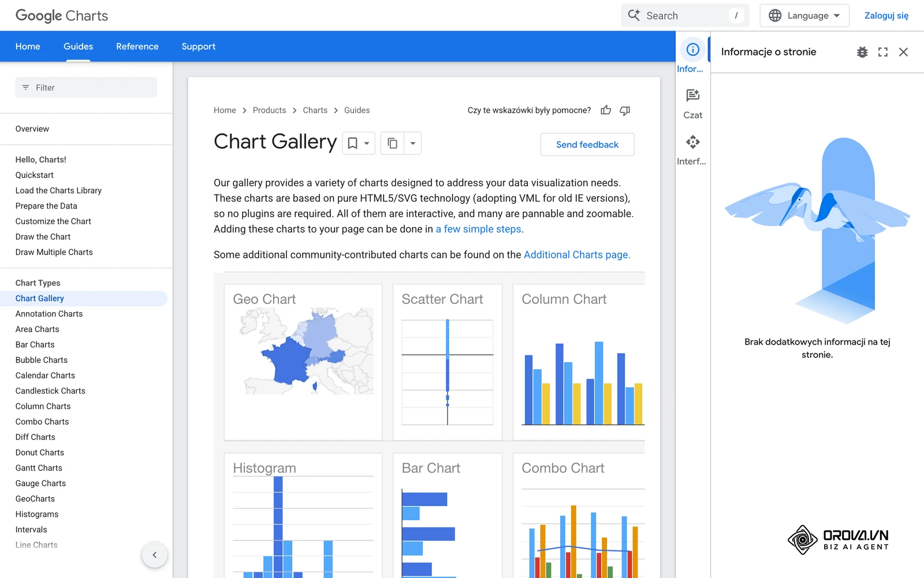Expand side panel to fullscreen

[x=883, y=52]
